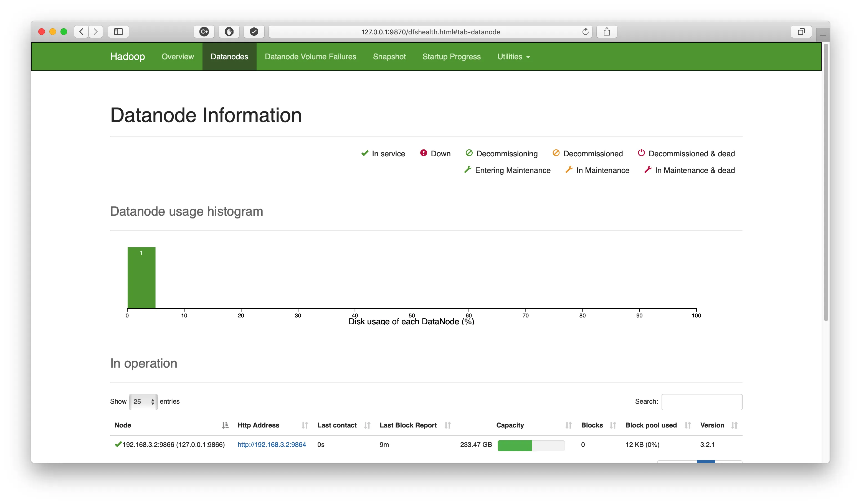
Task: Open the datanode http://192.168.3.2:9864 link
Action: (272, 445)
